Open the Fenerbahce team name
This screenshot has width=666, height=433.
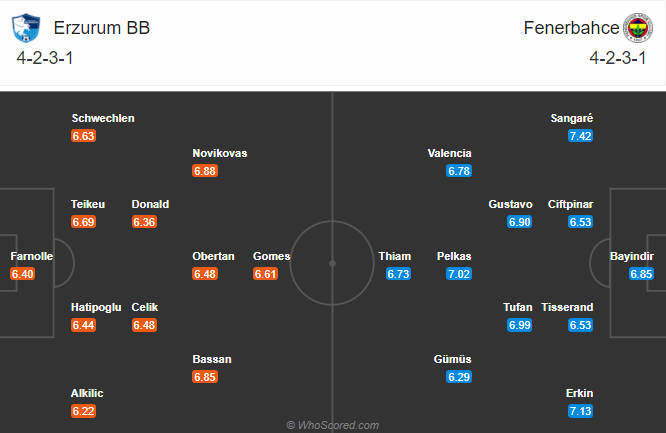[x=569, y=28]
